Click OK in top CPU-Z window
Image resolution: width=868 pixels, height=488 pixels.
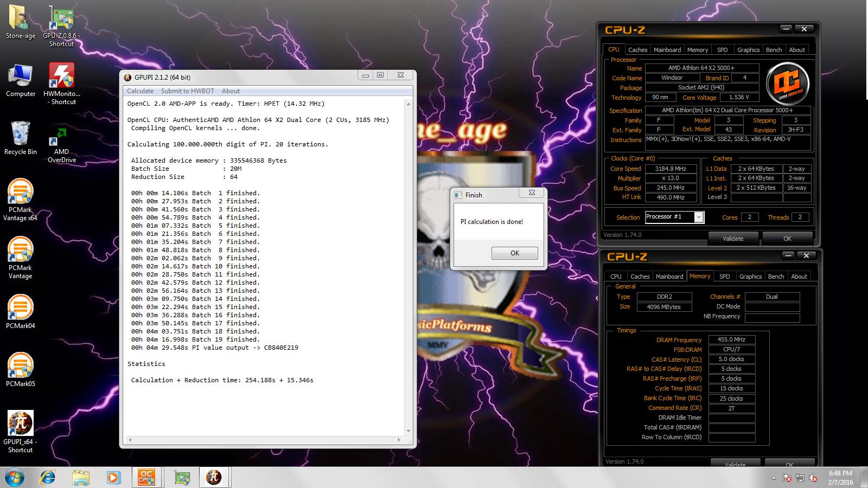(x=787, y=239)
